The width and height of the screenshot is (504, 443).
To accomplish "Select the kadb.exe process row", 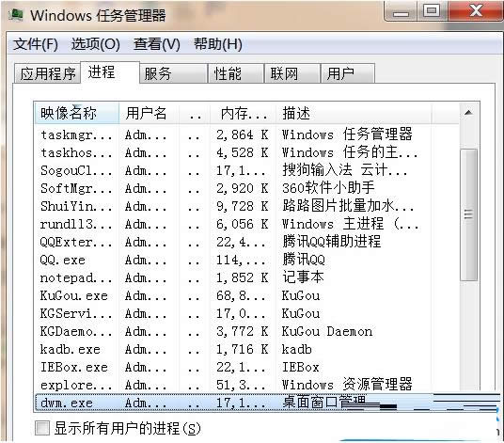I will 247,350.
